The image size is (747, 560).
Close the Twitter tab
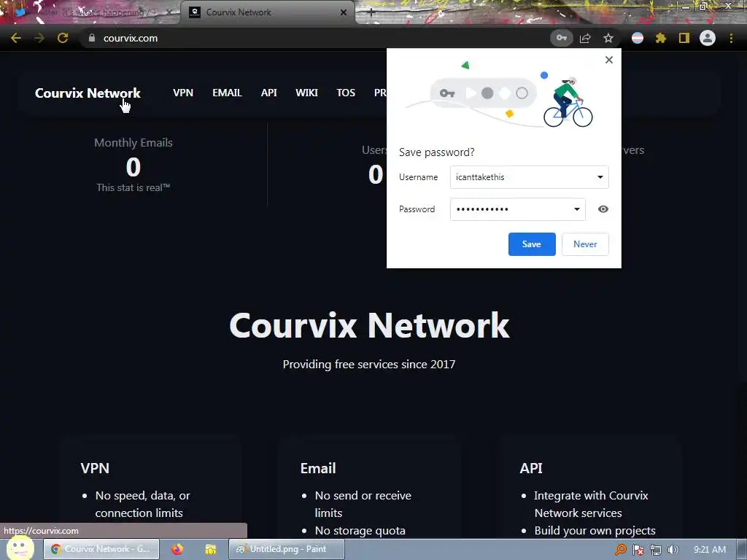[169, 12]
